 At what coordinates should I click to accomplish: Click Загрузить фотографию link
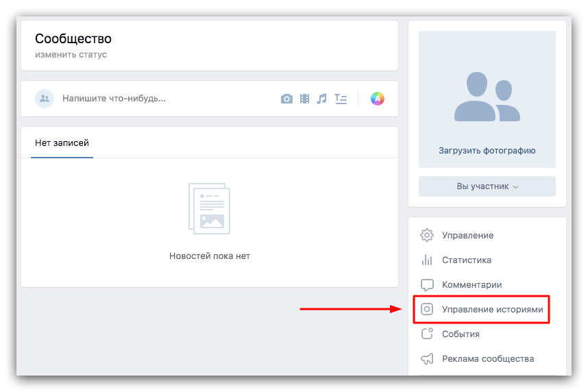[x=487, y=151]
